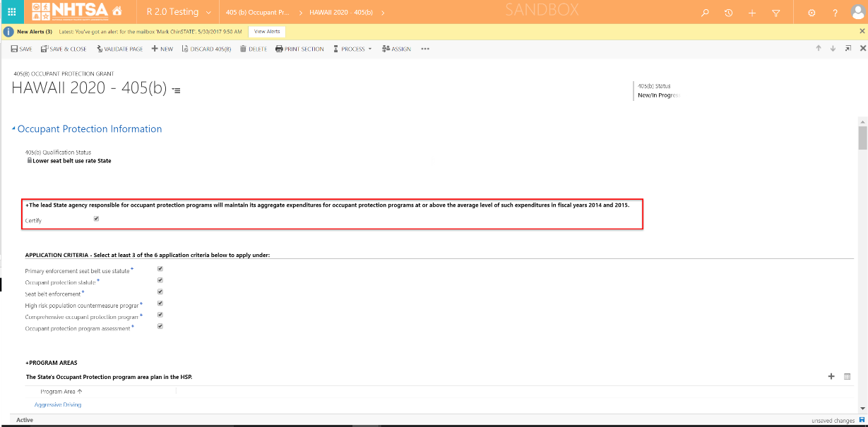Click View Alerts button
This screenshot has height=427, width=868.
coord(267,32)
